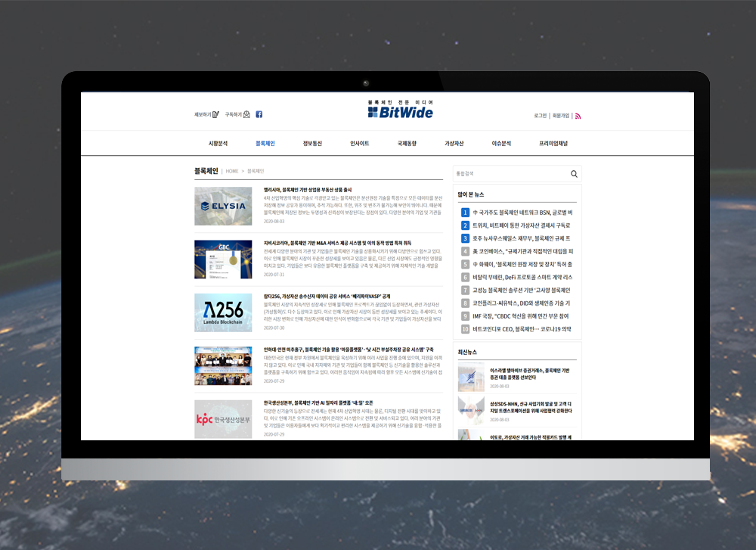756x550 pixels.
Task: Open ranked news 비트코인디포 CEO
Action: [522, 329]
